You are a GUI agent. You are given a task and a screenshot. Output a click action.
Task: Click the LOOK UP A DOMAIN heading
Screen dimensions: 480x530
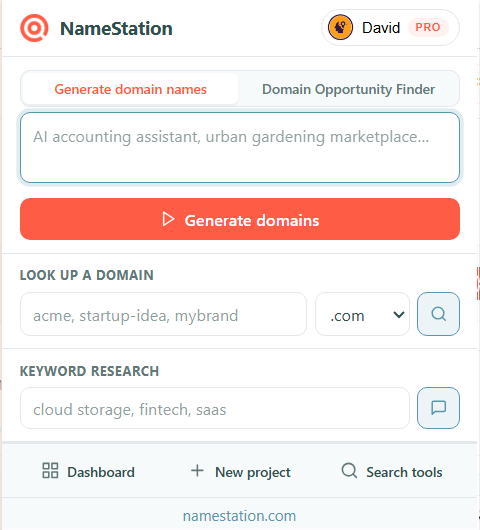[x=87, y=275]
